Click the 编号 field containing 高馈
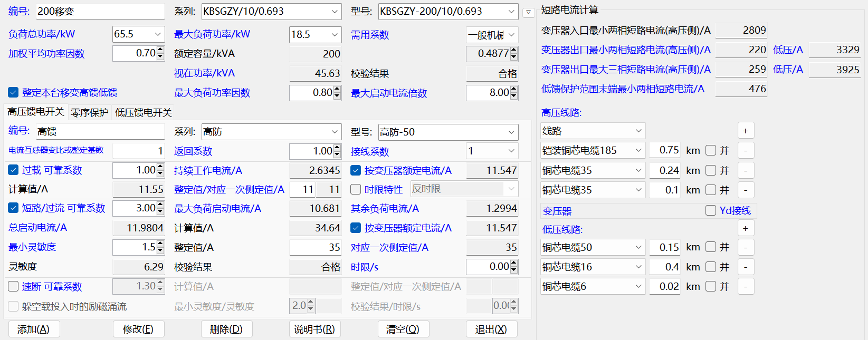This screenshot has height=340, width=868. 100,132
